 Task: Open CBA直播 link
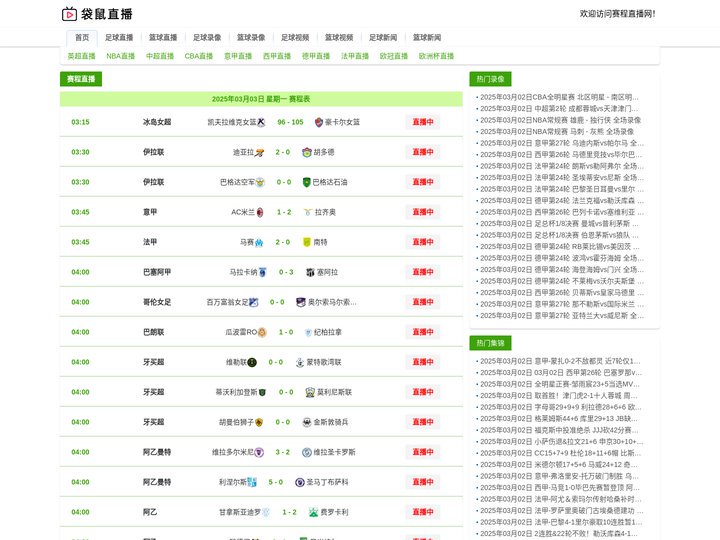pos(199,56)
